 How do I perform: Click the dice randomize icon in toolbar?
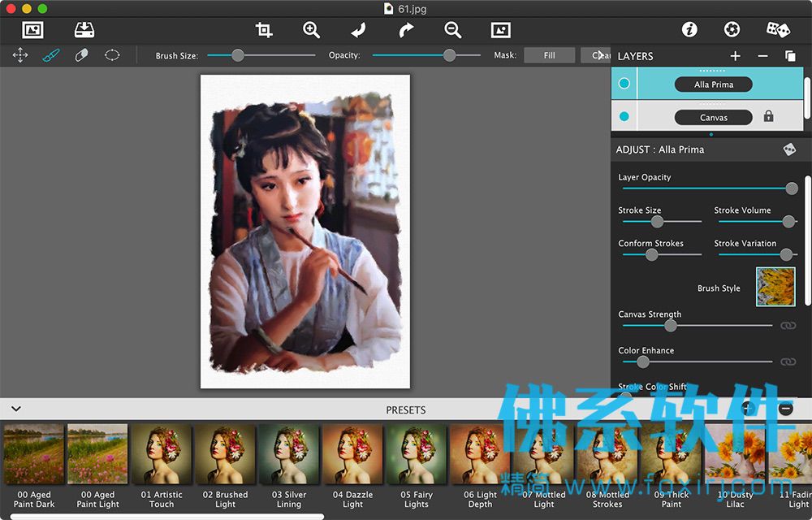[778, 29]
